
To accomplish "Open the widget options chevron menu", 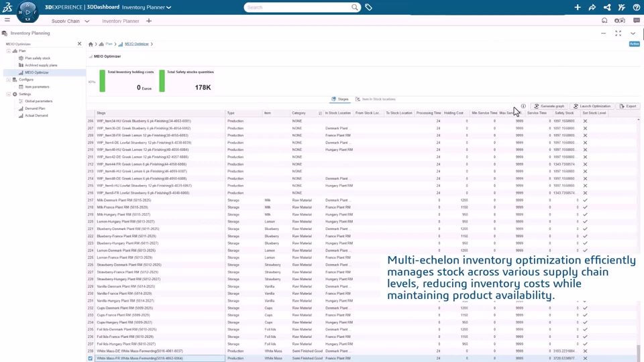I will pos(633,34).
